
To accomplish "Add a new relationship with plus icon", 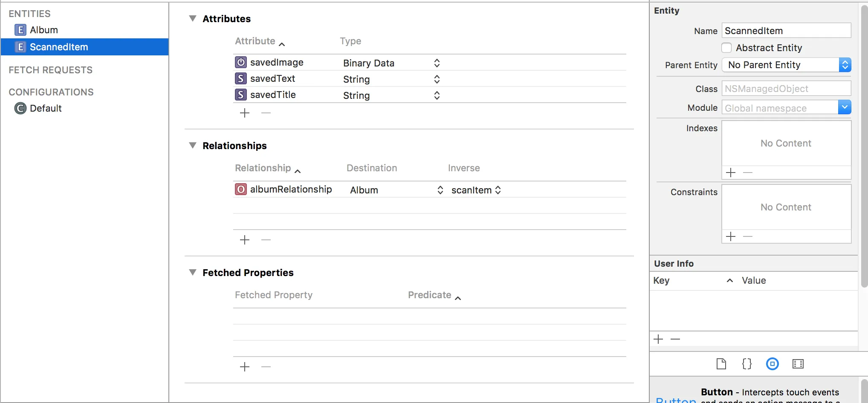I will click(x=245, y=240).
